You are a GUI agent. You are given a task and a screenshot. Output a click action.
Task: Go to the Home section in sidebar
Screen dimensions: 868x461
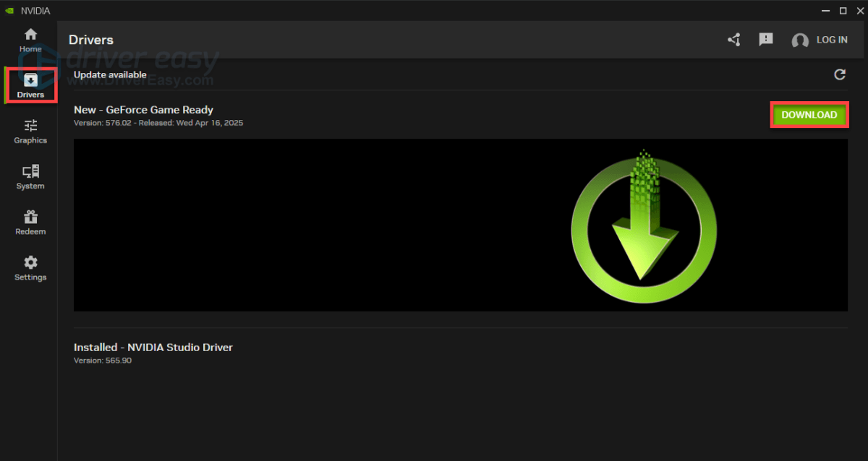(x=30, y=39)
